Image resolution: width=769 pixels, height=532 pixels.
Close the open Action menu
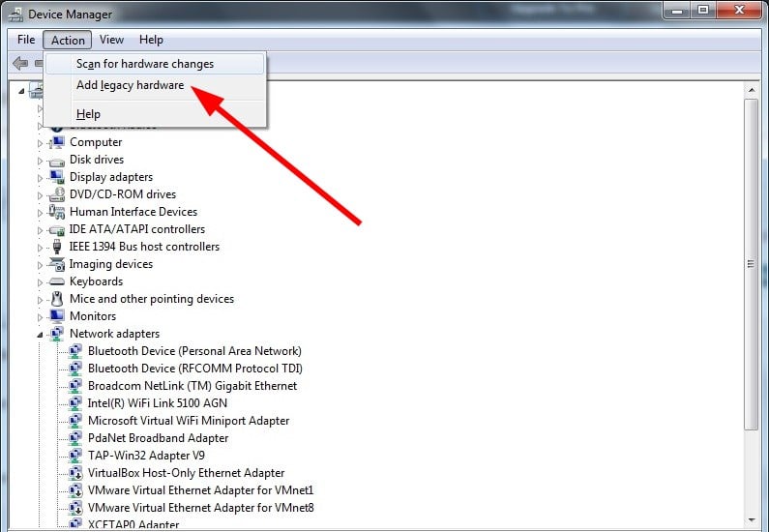tap(68, 41)
